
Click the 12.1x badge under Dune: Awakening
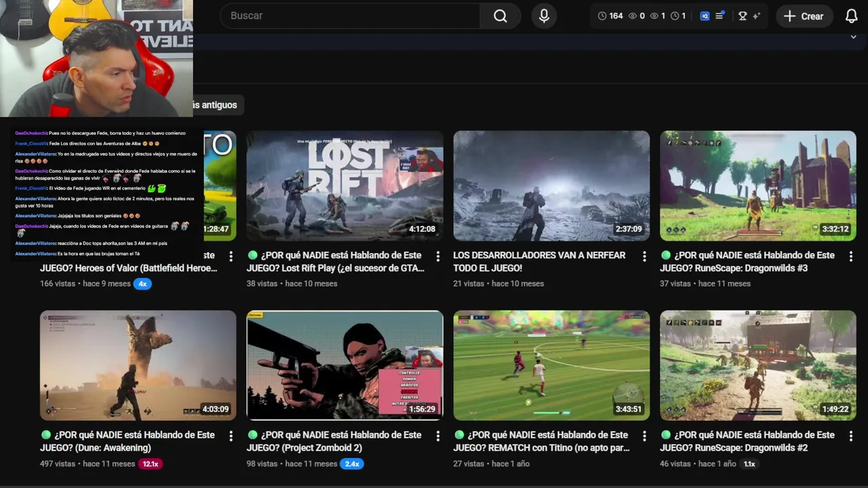pyautogui.click(x=150, y=464)
